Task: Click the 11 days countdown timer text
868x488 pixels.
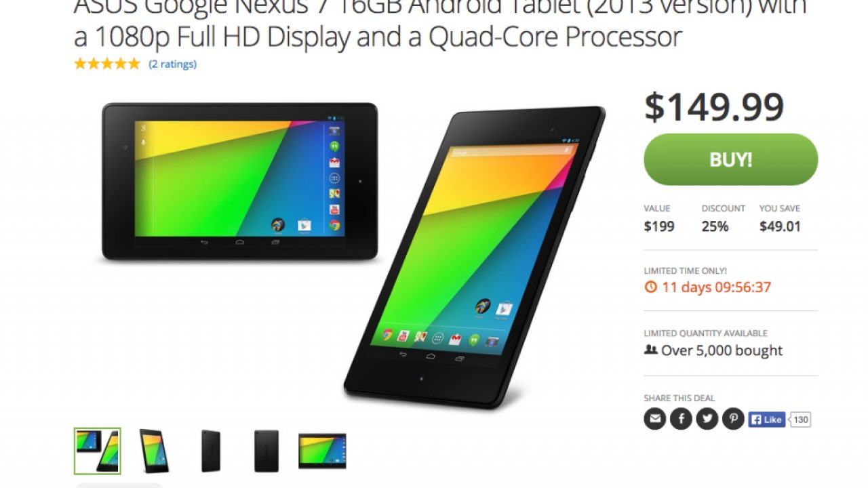Action: pyautogui.click(x=716, y=287)
